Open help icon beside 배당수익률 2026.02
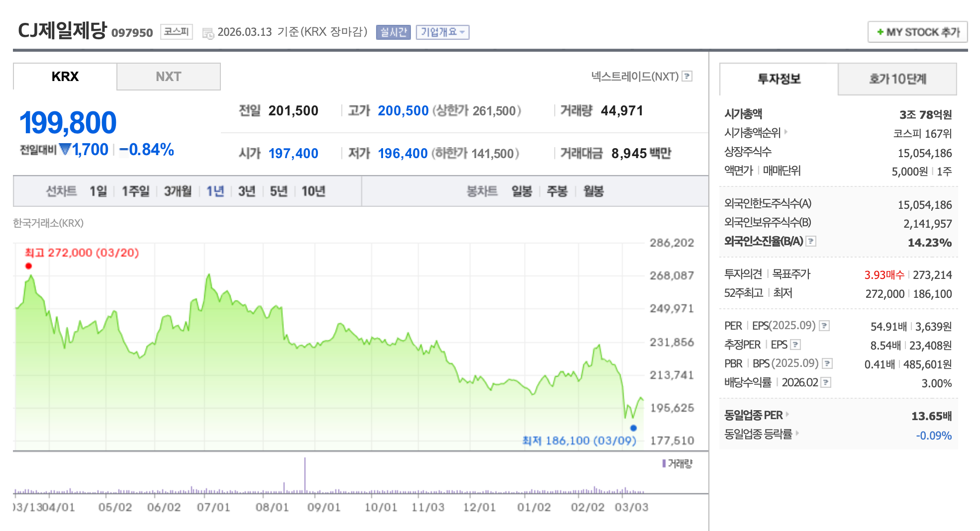 (826, 382)
